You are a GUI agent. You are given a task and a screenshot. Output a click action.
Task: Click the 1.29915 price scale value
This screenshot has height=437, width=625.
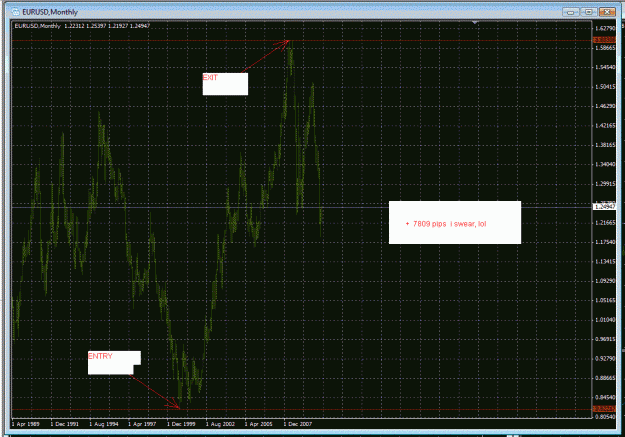[x=605, y=184]
